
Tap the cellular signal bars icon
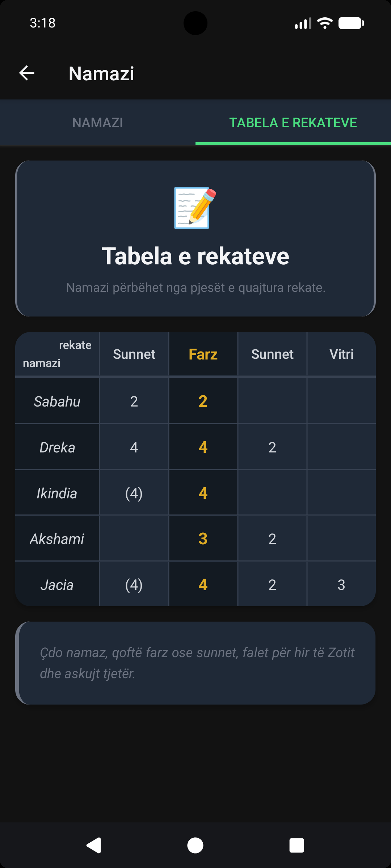click(x=303, y=24)
